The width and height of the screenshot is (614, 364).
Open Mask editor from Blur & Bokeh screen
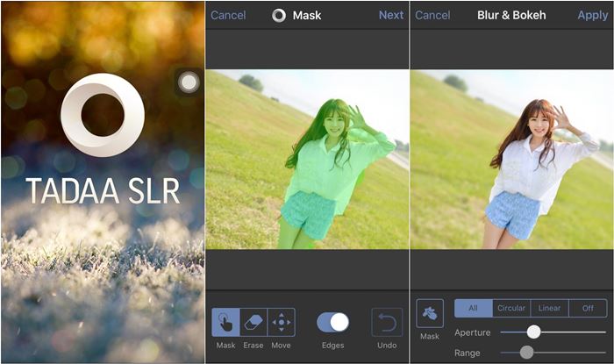(x=430, y=313)
